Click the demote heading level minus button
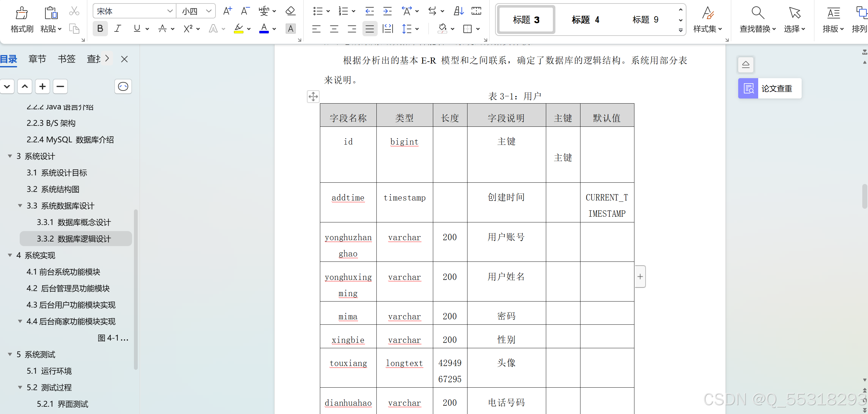The height and width of the screenshot is (414, 868). tap(60, 87)
